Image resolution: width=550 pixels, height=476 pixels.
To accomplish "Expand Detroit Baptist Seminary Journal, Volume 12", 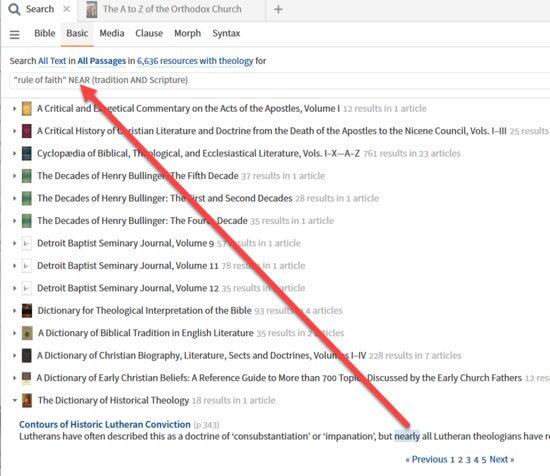I will 14,288.
